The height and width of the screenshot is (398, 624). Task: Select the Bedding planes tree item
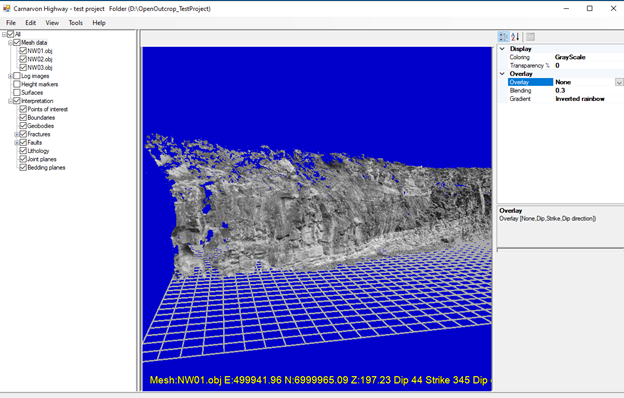coord(46,168)
